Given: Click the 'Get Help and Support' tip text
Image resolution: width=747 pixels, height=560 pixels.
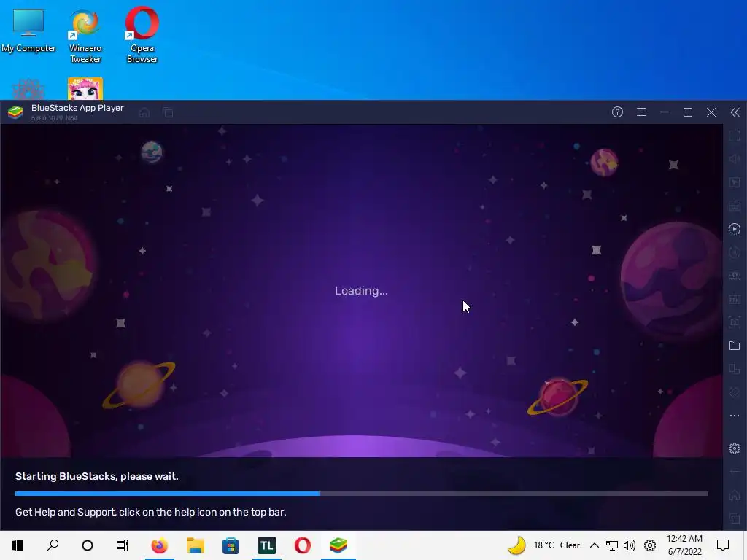Looking at the screenshot, I should [150, 513].
